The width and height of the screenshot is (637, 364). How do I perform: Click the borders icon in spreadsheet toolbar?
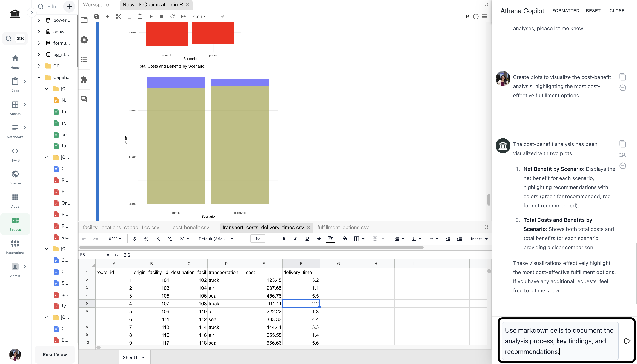click(357, 239)
